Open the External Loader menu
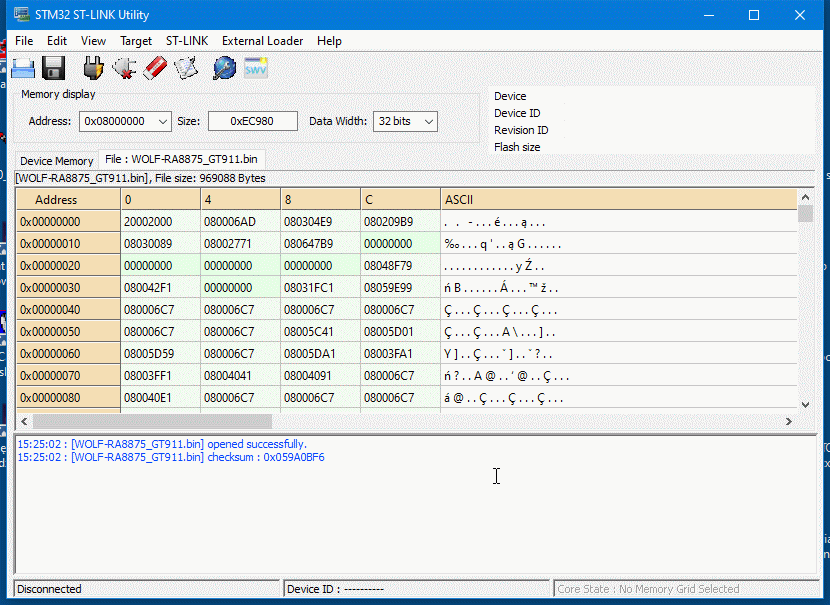 pyautogui.click(x=262, y=41)
